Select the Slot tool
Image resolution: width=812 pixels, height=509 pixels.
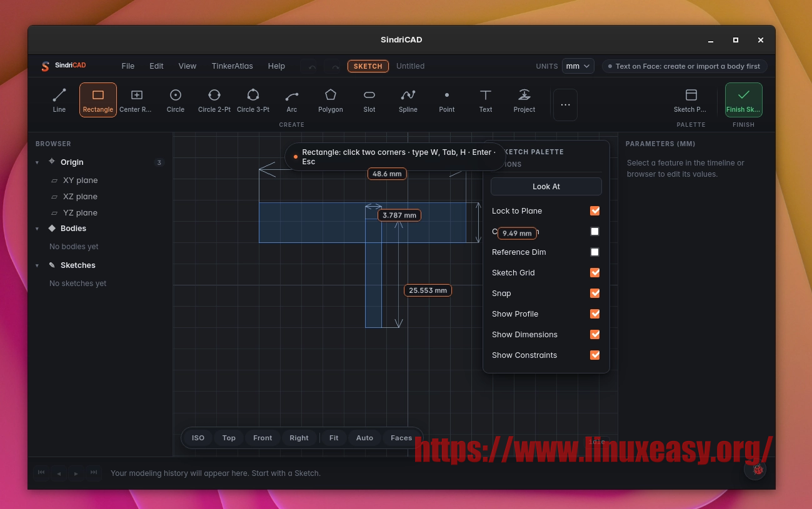pos(369,100)
